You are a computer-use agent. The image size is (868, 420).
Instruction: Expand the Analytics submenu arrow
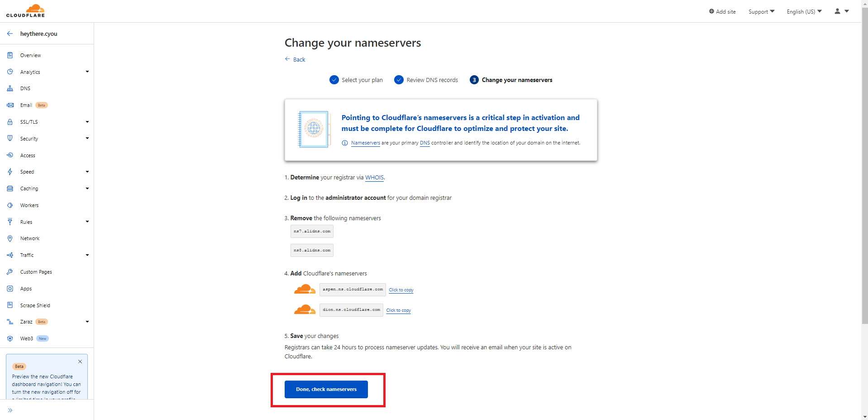tap(87, 72)
